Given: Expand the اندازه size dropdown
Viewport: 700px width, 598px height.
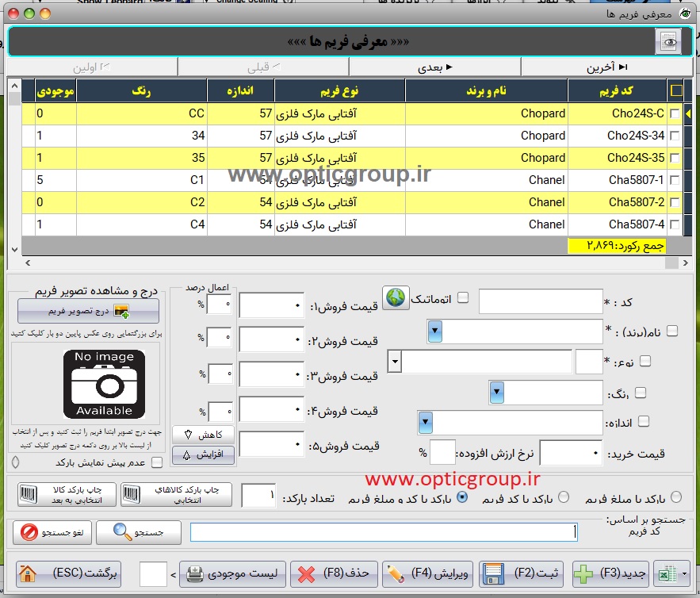Looking at the screenshot, I should pos(424,421).
